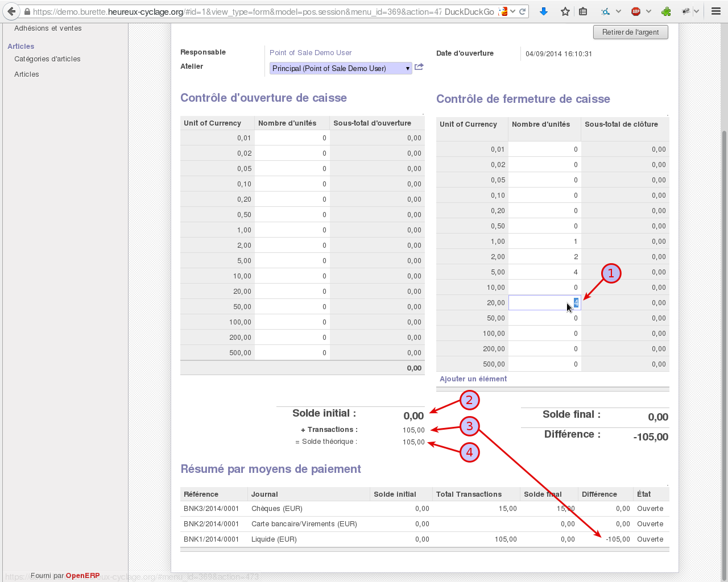Click the URL address bar
The image size is (728, 582).
point(236,11)
